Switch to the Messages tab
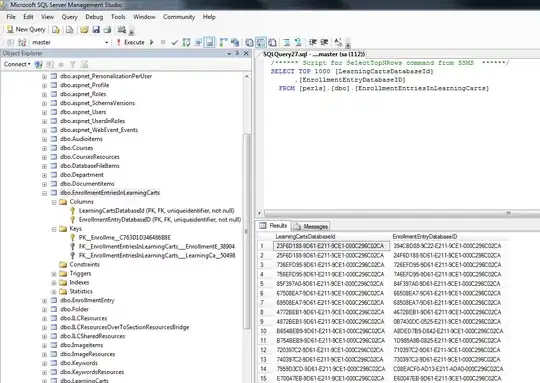Image resolution: width=540 pixels, height=383 pixels. click(x=311, y=226)
